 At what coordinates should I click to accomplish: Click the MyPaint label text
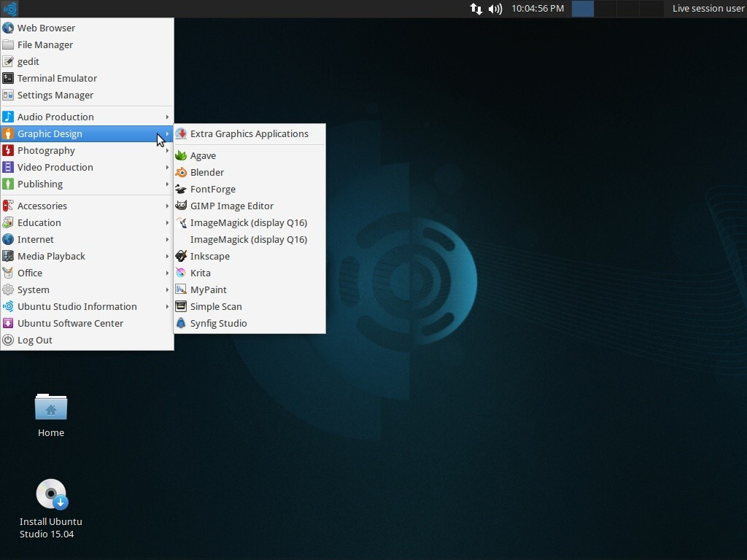tap(209, 289)
